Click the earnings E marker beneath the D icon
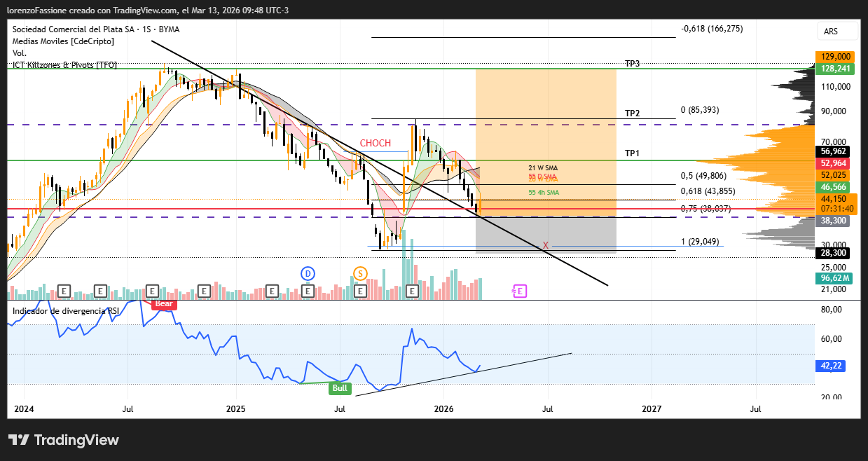Screen dimensions: 868x461 click(x=308, y=290)
